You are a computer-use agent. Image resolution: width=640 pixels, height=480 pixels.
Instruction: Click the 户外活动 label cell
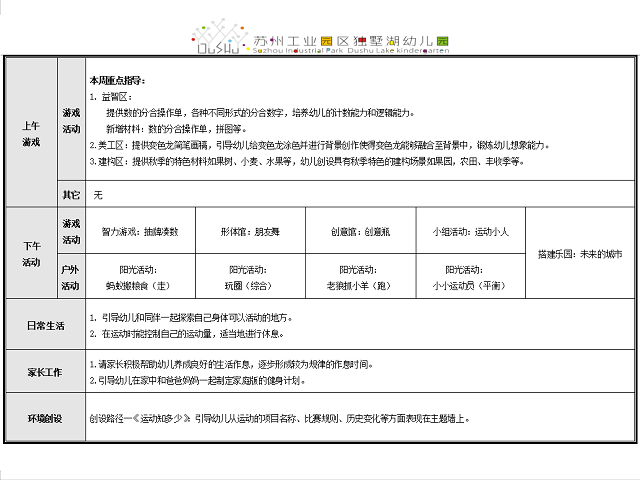pyautogui.click(x=71, y=277)
